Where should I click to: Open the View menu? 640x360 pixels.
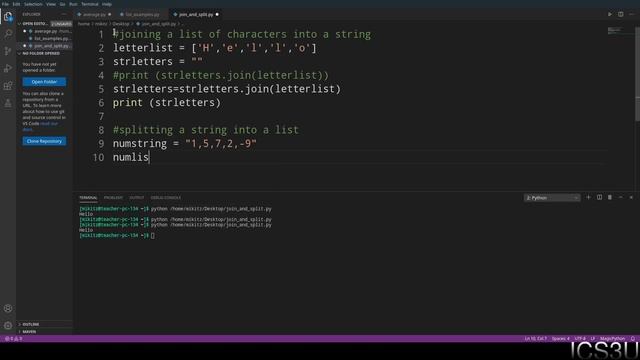(x=51, y=4)
